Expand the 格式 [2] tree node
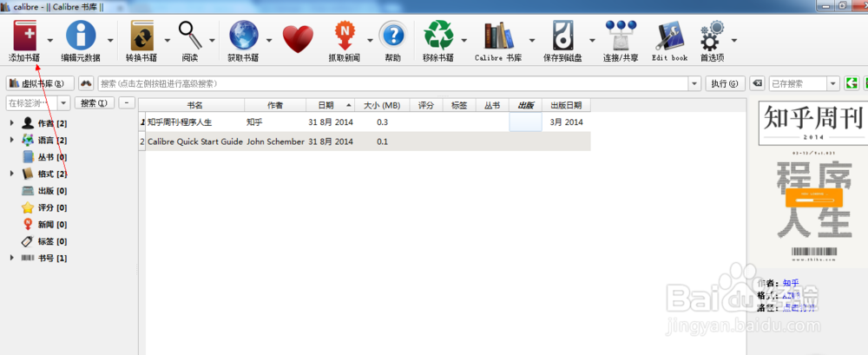 tap(13, 174)
